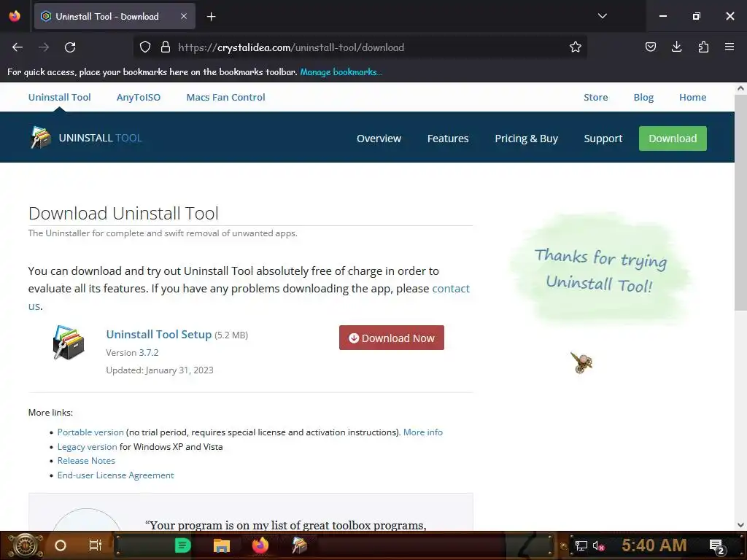Click the scrollbar up arrow
This screenshot has width=747, height=560.
[x=740, y=88]
